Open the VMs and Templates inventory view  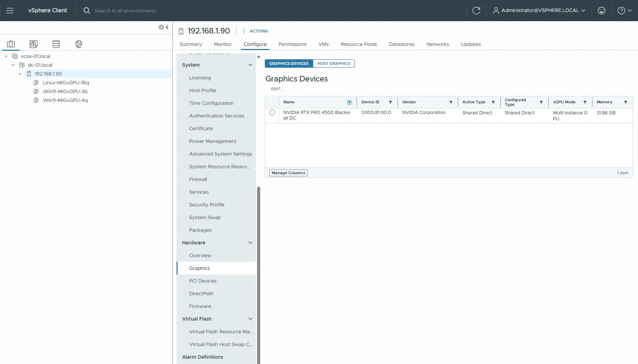(x=34, y=44)
